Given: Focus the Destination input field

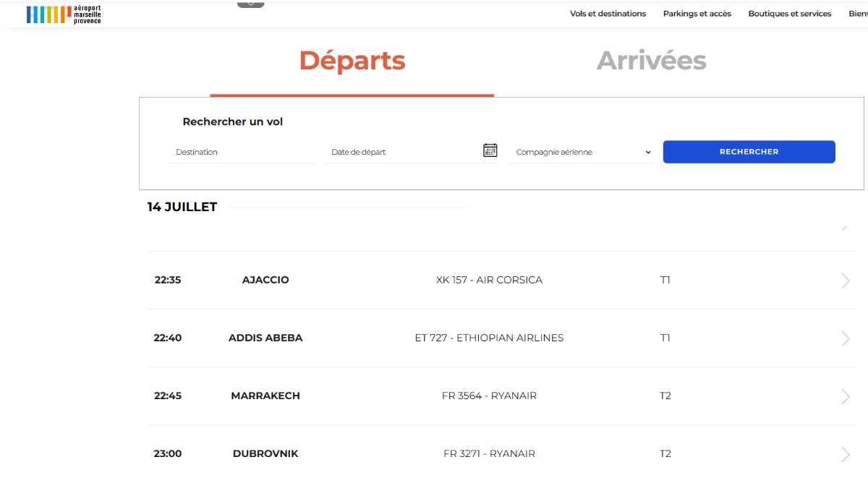Looking at the screenshot, I should coord(242,153).
